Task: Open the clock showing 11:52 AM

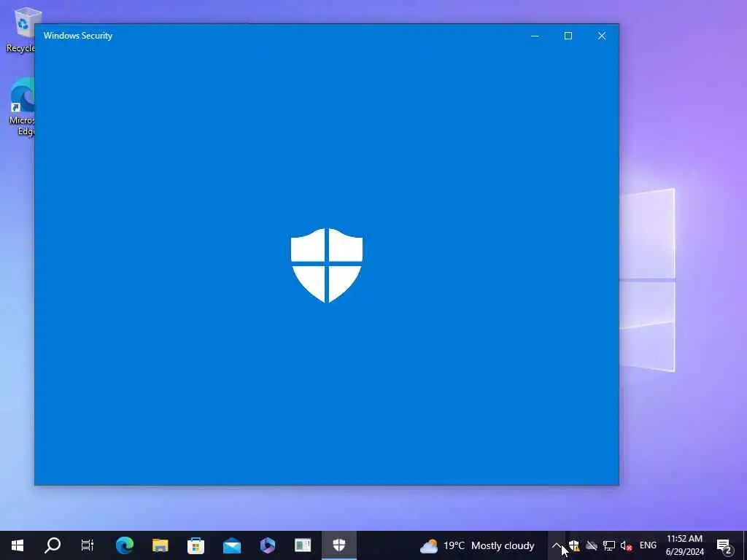Action: pyautogui.click(x=684, y=545)
